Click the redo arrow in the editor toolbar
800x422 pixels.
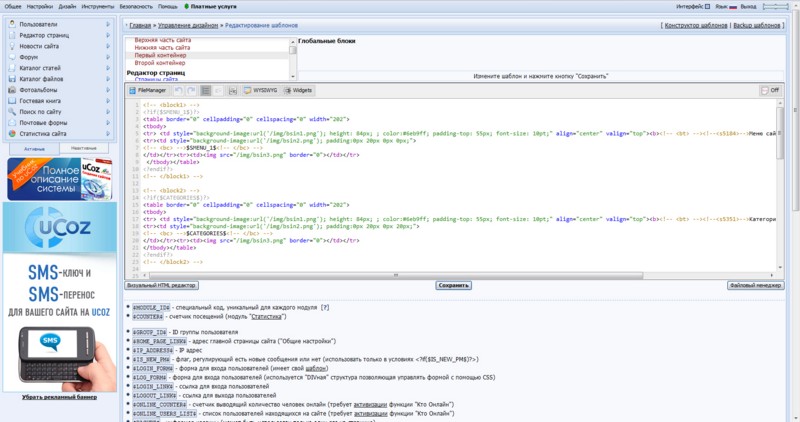point(192,90)
